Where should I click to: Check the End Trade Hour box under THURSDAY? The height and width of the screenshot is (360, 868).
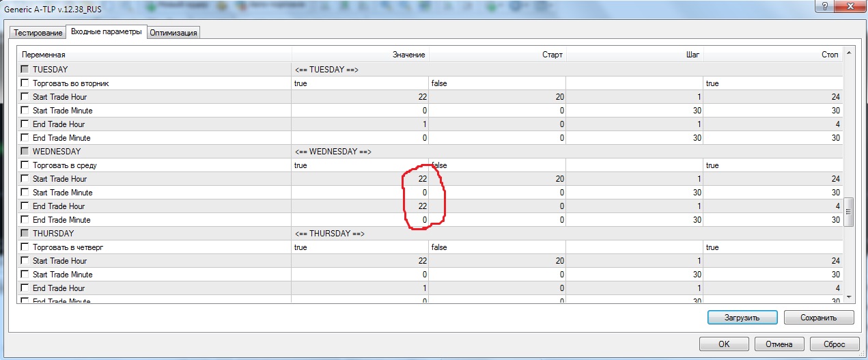coord(25,288)
